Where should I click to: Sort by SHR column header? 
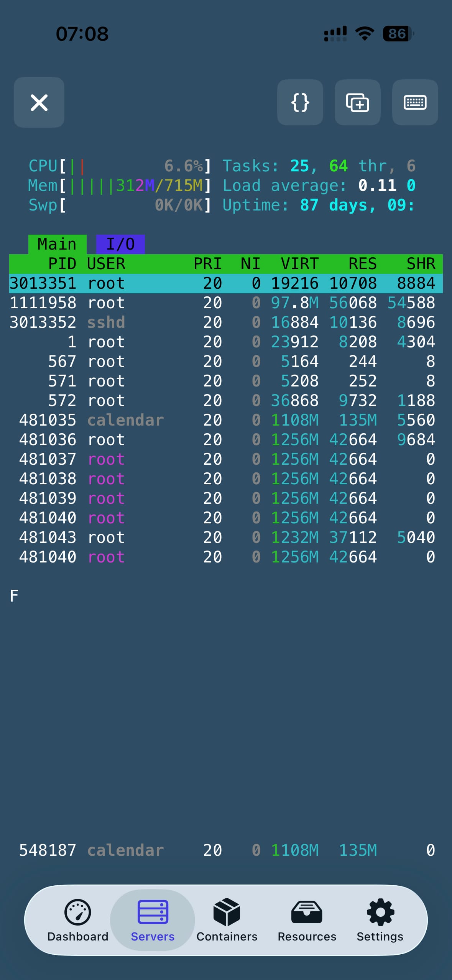(x=421, y=264)
